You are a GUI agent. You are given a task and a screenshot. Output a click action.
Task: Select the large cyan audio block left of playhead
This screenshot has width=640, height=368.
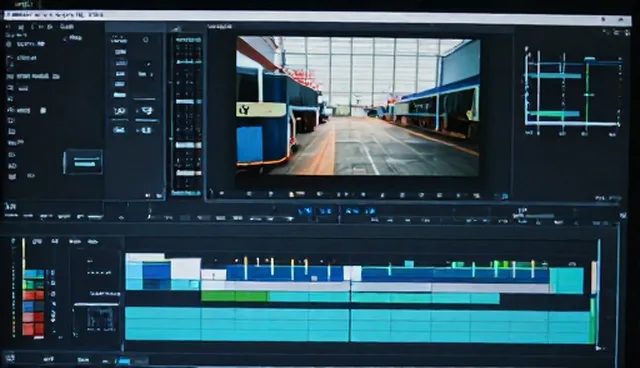(x=237, y=324)
